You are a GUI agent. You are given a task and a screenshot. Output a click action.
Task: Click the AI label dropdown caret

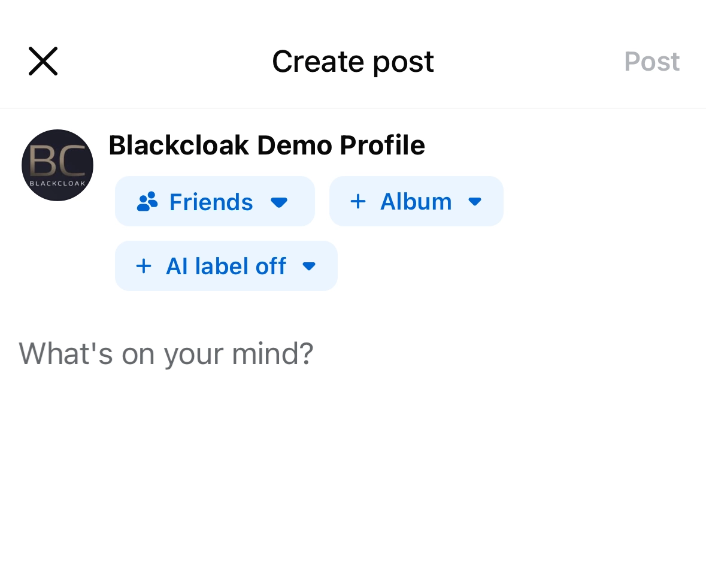click(309, 266)
